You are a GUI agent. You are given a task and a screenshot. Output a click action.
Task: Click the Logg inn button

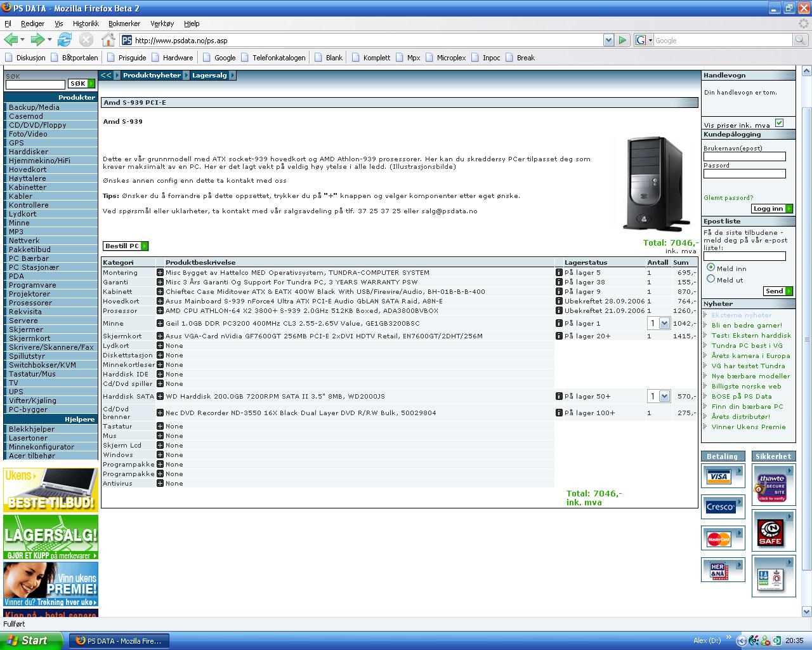click(772, 208)
